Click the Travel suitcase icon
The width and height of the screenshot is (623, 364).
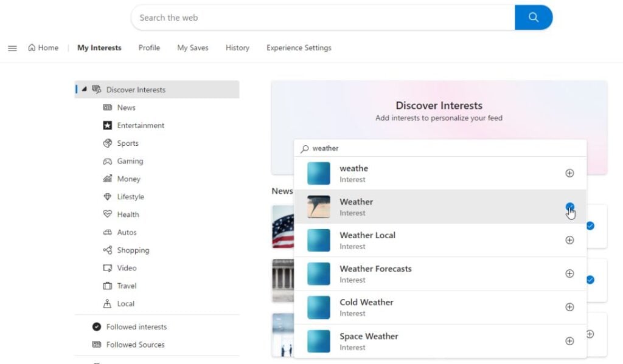coord(107,286)
